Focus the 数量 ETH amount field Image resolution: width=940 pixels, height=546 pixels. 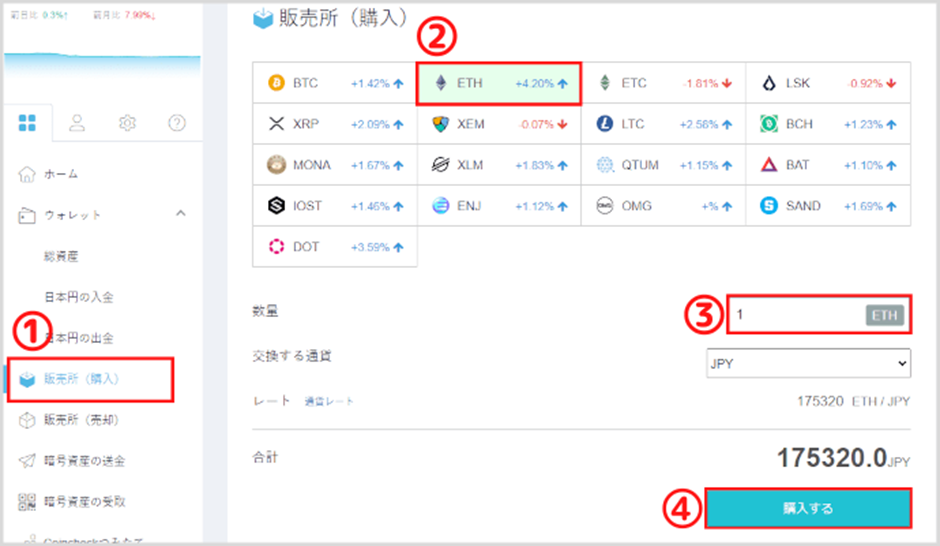(818, 314)
